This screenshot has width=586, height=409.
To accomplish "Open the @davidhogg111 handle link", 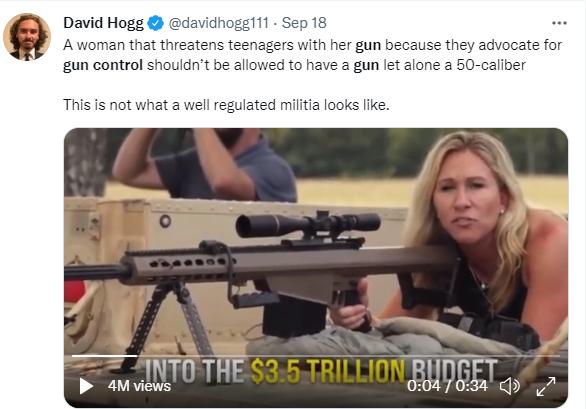I will [219, 23].
